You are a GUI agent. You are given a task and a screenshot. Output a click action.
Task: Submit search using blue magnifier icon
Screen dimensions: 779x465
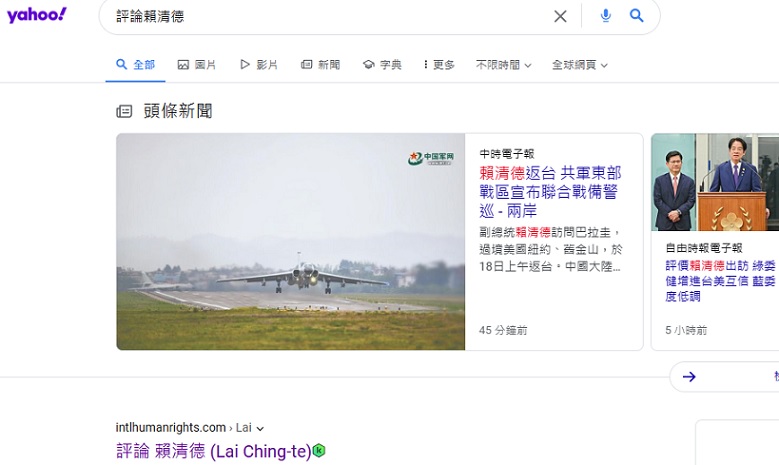click(636, 15)
